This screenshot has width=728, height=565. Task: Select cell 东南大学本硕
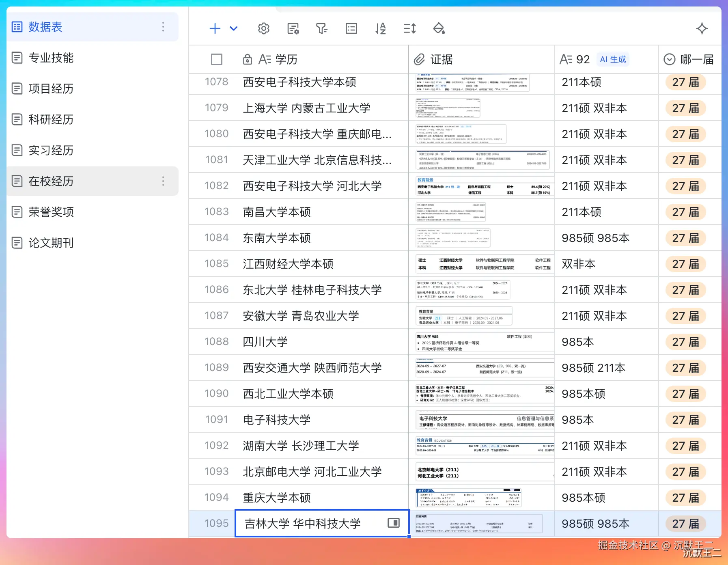pos(322,238)
